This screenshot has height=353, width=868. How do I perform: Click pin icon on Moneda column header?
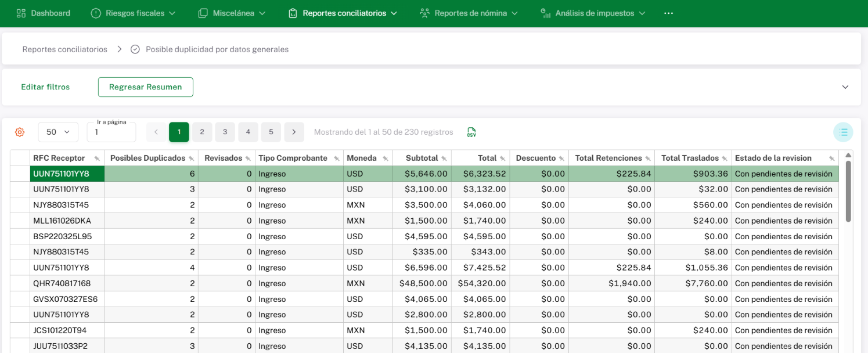click(x=385, y=159)
